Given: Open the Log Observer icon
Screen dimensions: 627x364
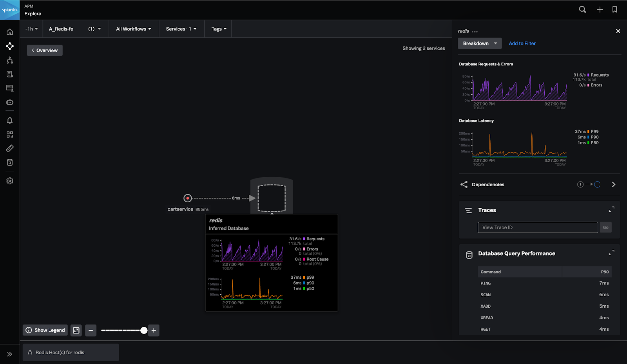Looking at the screenshot, I should 10,74.
